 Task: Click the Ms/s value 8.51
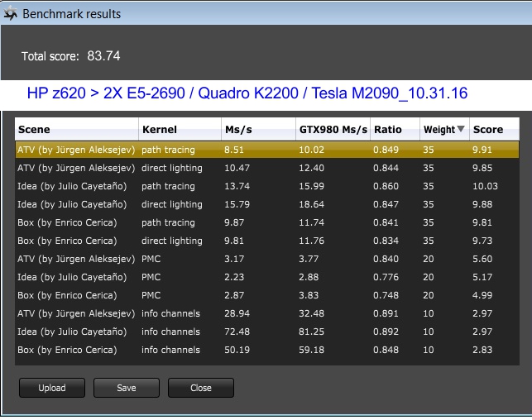[234, 150]
